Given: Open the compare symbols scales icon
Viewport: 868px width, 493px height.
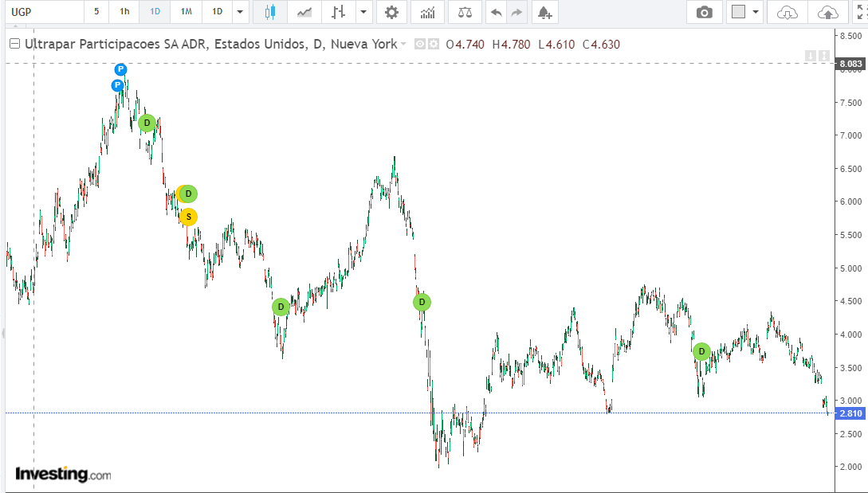Looking at the screenshot, I should 465,12.
